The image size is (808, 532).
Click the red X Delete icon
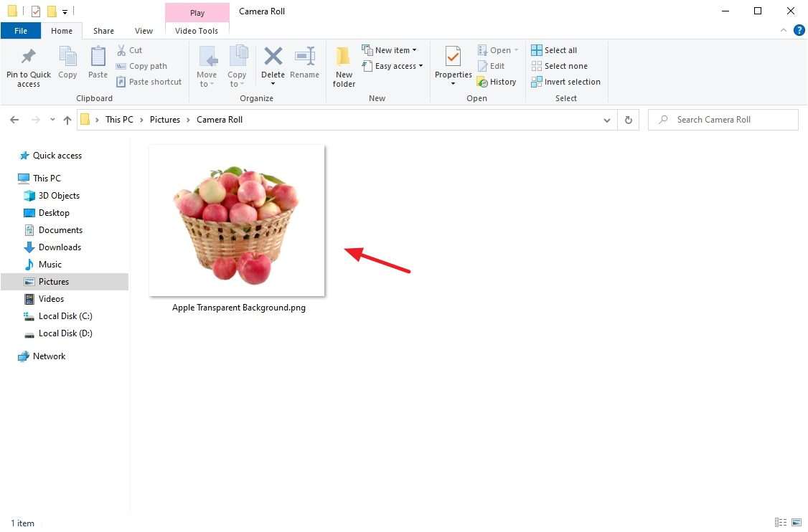pyautogui.click(x=273, y=57)
